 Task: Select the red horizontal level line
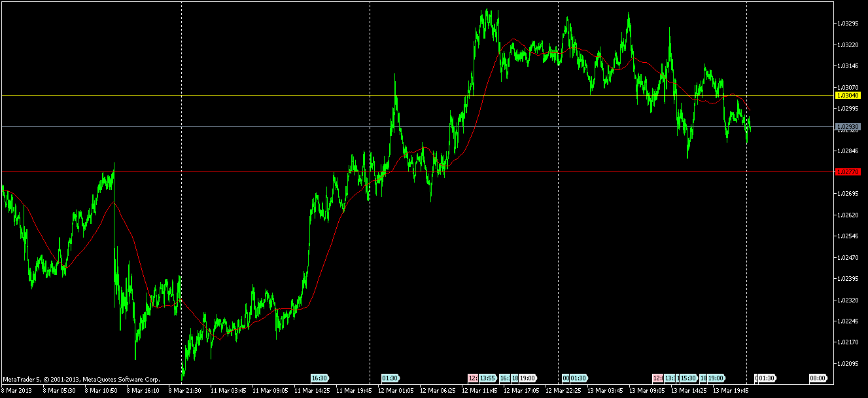pos(417,172)
